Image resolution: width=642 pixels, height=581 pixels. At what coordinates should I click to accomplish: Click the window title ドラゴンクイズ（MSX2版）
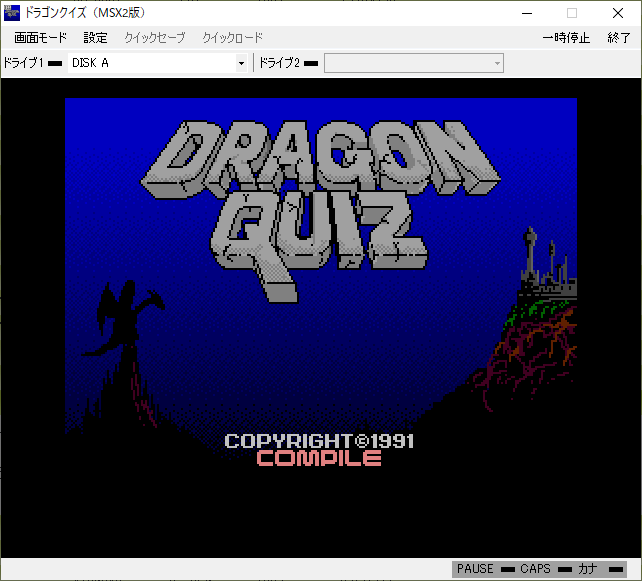(x=85, y=13)
